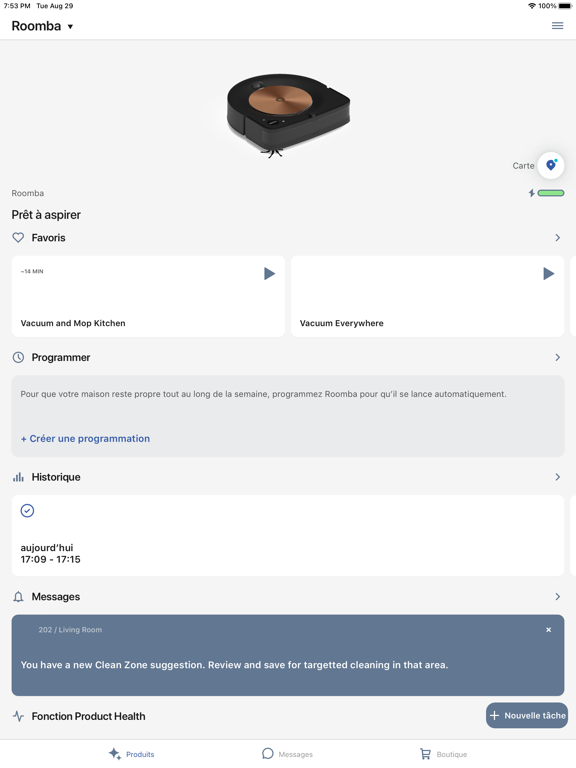Screen dimensions: 576x768
Task: Switch to the Messages bottom tab
Action: click(288, 754)
